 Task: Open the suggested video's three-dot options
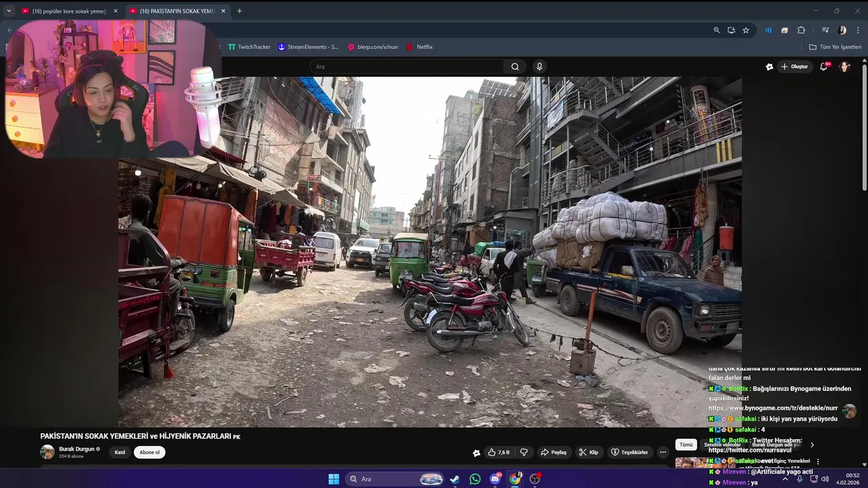click(818, 462)
